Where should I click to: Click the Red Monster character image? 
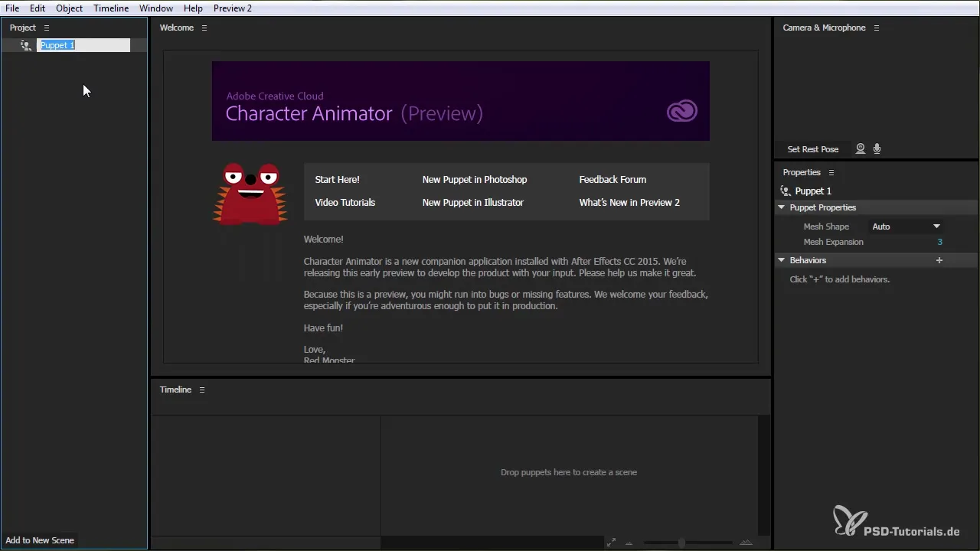[250, 194]
